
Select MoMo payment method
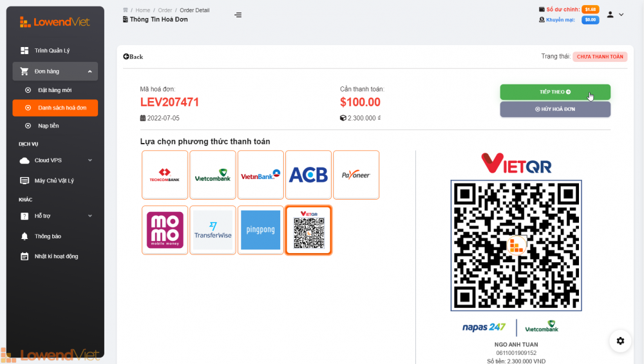click(165, 230)
